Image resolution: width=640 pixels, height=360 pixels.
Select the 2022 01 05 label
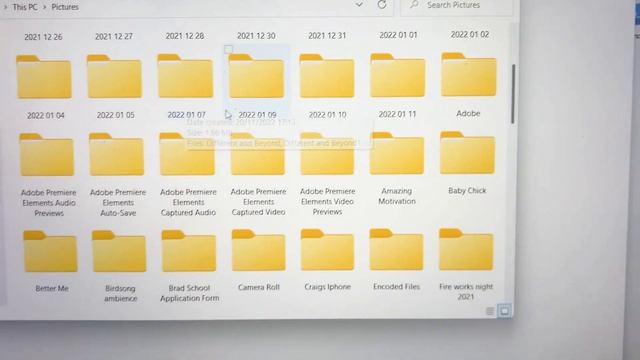point(116,115)
